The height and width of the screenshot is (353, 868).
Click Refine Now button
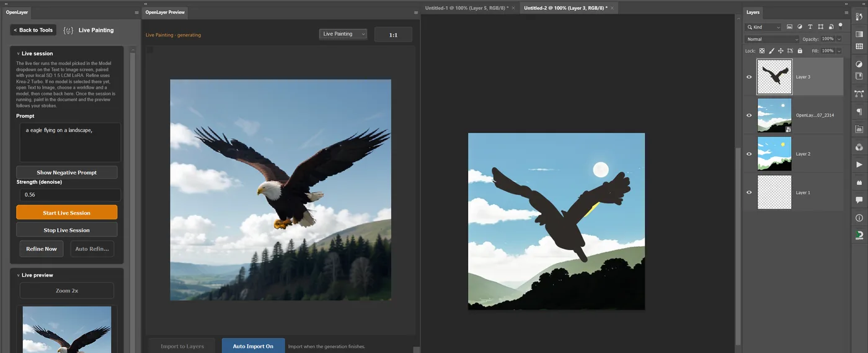pos(42,249)
